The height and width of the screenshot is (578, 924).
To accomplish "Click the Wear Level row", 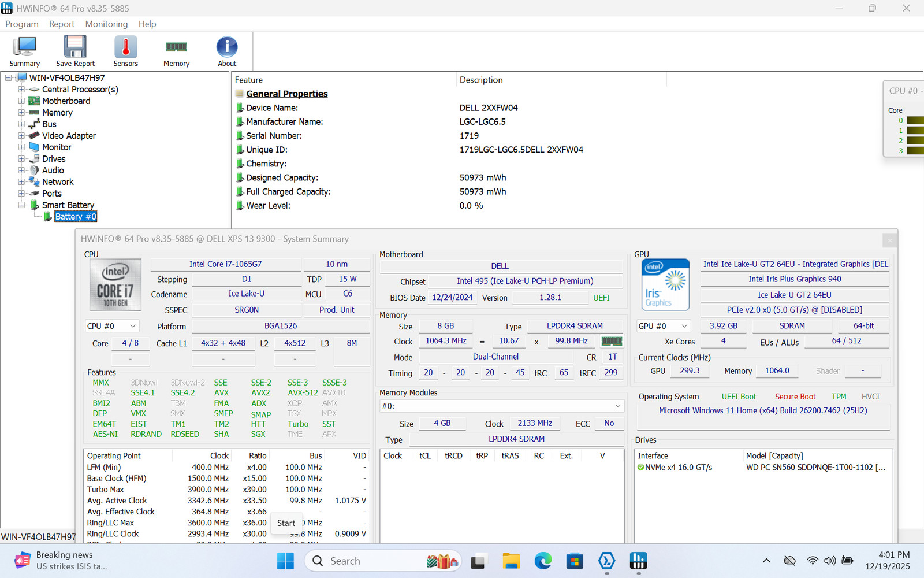I will tap(358, 205).
